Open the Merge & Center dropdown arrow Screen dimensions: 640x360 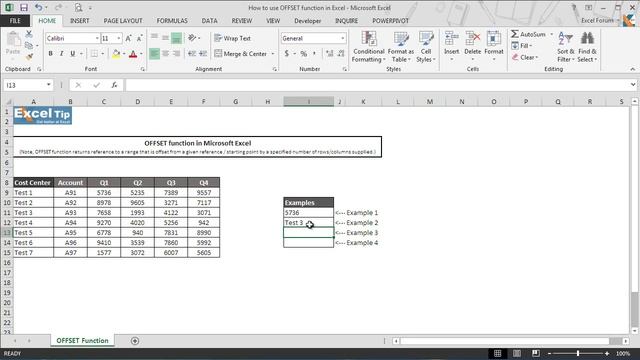(x=273, y=53)
